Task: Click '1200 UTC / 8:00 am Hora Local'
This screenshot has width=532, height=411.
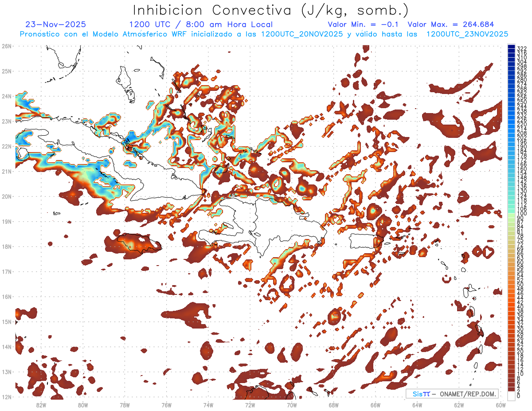Action: click(201, 24)
